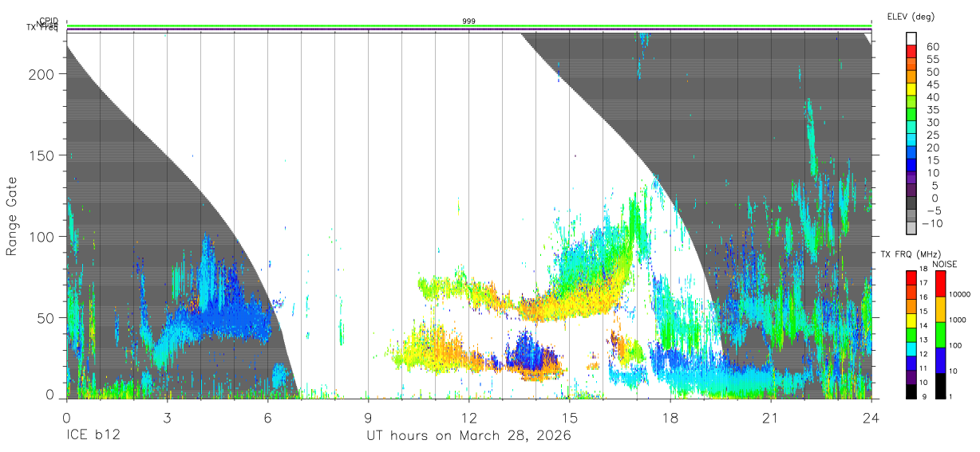980x452 pixels.
Task: Click the "21" hour tick label on the time axis
Action: tap(770, 418)
